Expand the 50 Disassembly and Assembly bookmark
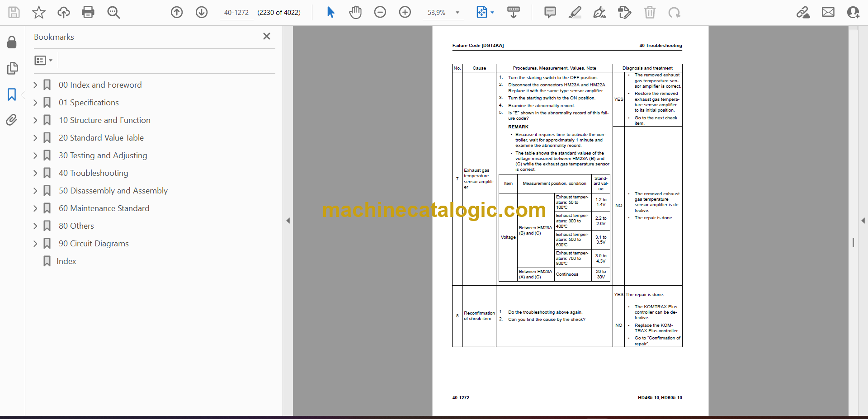The width and height of the screenshot is (868, 419). pyautogui.click(x=35, y=190)
